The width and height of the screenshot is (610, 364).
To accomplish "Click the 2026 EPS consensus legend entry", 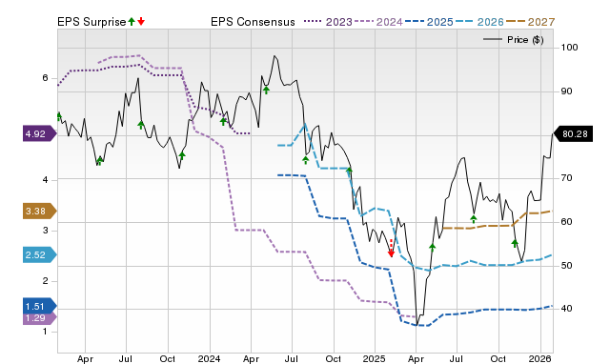I will (479, 22).
